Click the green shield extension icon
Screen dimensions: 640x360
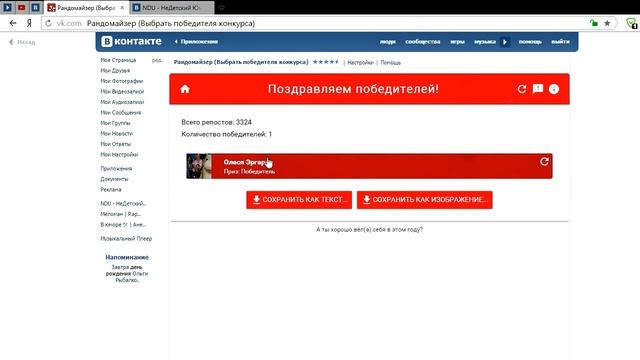[x=631, y=23]
